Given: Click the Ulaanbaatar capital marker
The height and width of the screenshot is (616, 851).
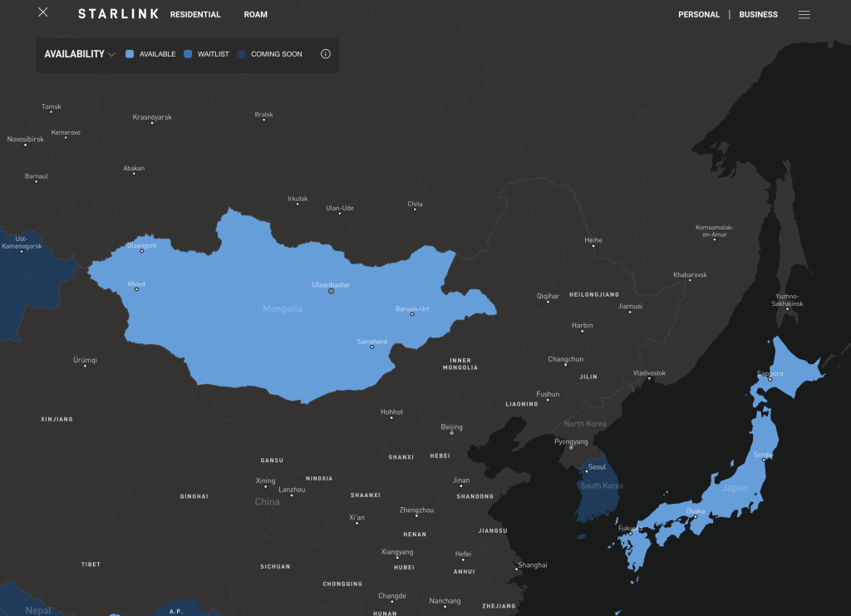Looking at the screenshot, I should click(331, 292).
